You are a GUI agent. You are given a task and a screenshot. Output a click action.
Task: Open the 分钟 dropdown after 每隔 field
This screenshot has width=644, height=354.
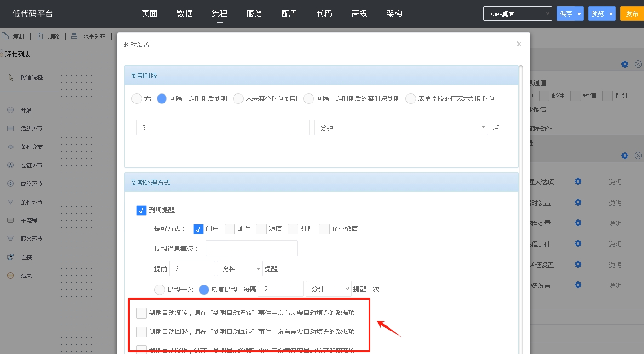point(329,289)
